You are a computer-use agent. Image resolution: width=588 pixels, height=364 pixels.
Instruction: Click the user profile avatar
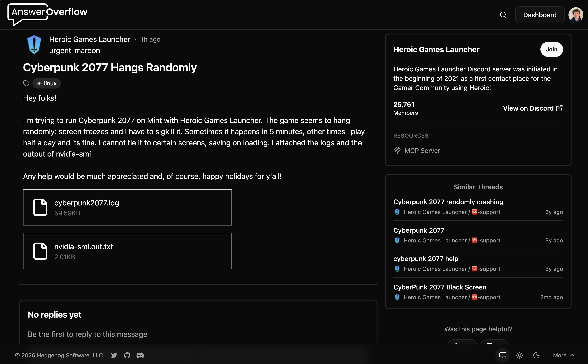[x=575, y=15]
